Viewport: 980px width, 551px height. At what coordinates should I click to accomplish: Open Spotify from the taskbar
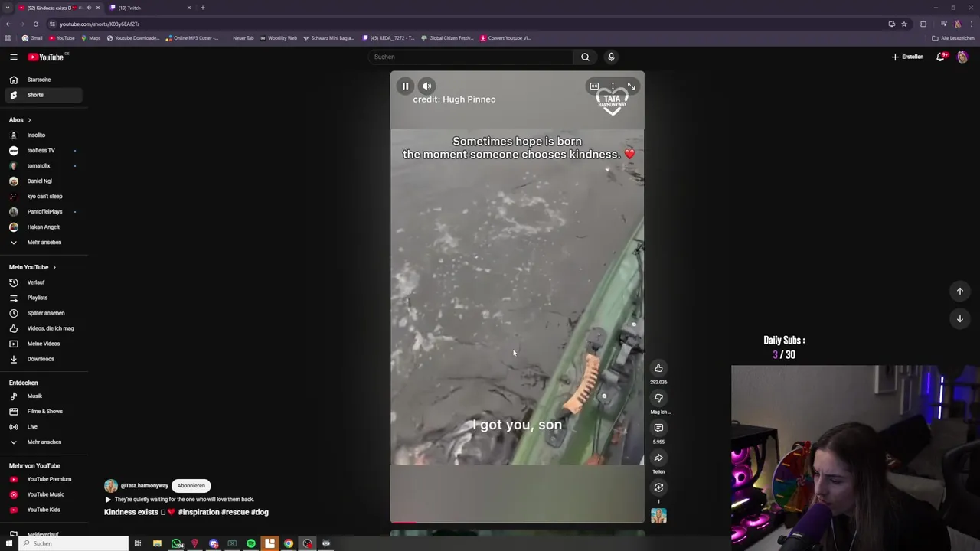[251, 543]
